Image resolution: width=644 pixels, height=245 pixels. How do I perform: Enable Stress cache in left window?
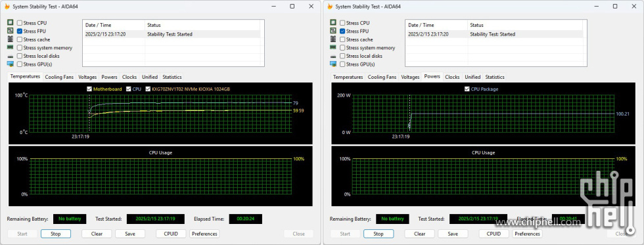pos(20,39)
